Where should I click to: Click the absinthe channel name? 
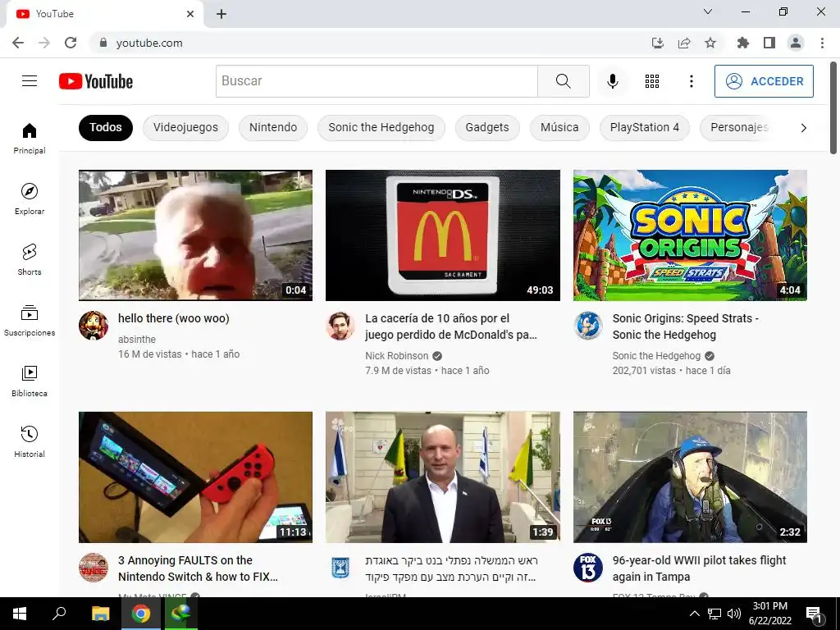click(137, 339)
